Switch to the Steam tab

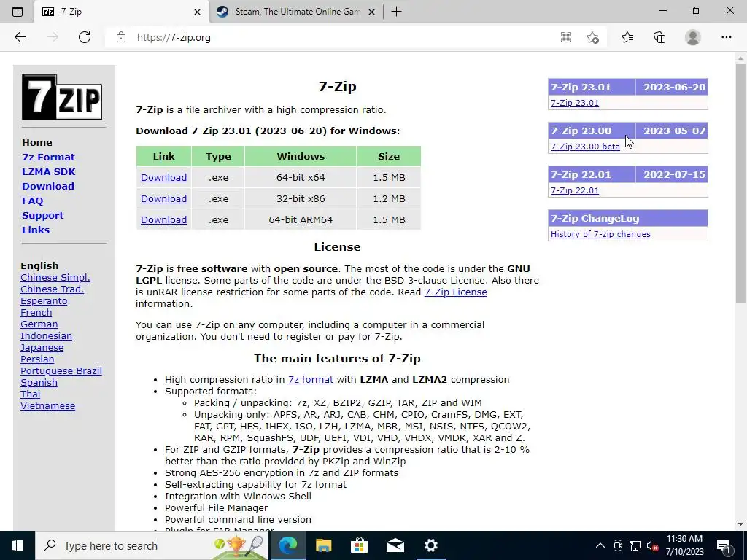[x=295, y=12]
